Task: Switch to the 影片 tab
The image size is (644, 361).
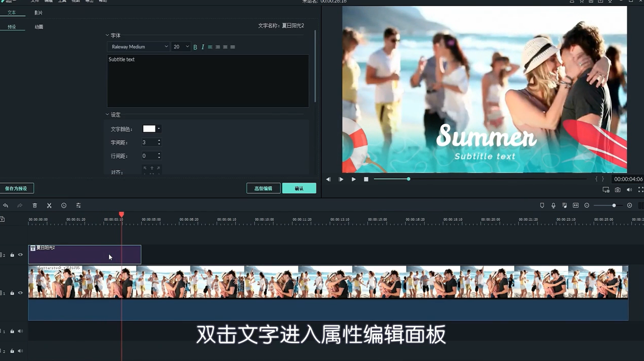Action: coord(39,12)
